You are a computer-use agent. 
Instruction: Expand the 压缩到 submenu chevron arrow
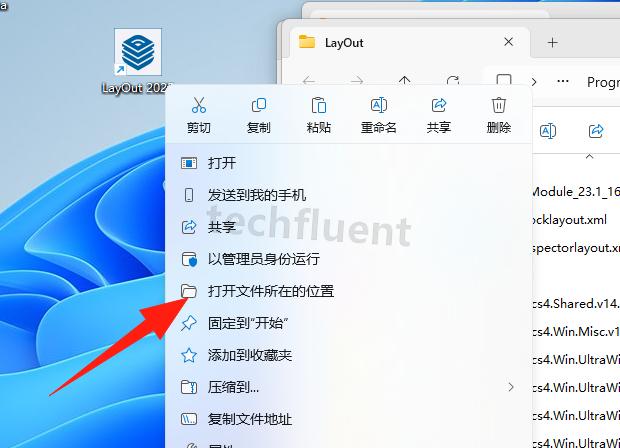[x=511, y=387]
